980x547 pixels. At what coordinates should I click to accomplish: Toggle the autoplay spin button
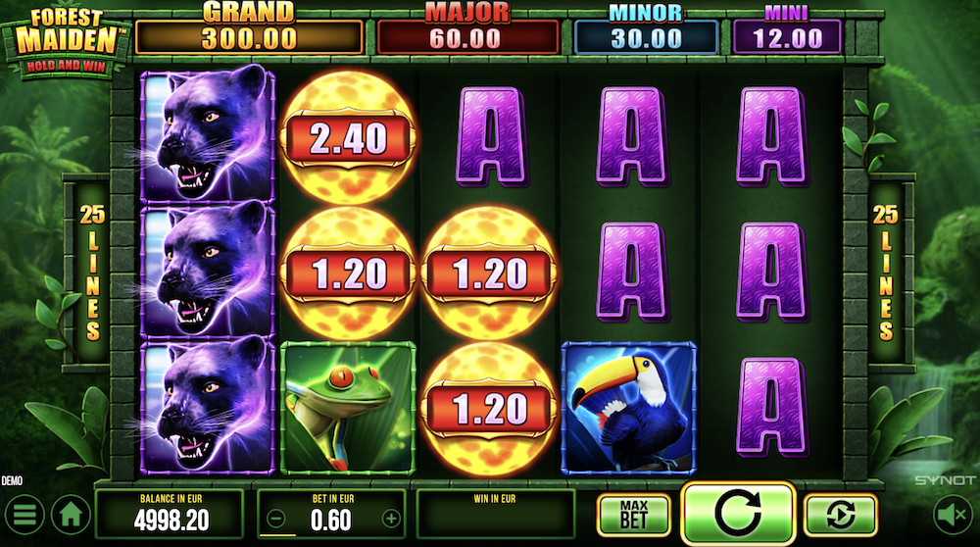841,515
